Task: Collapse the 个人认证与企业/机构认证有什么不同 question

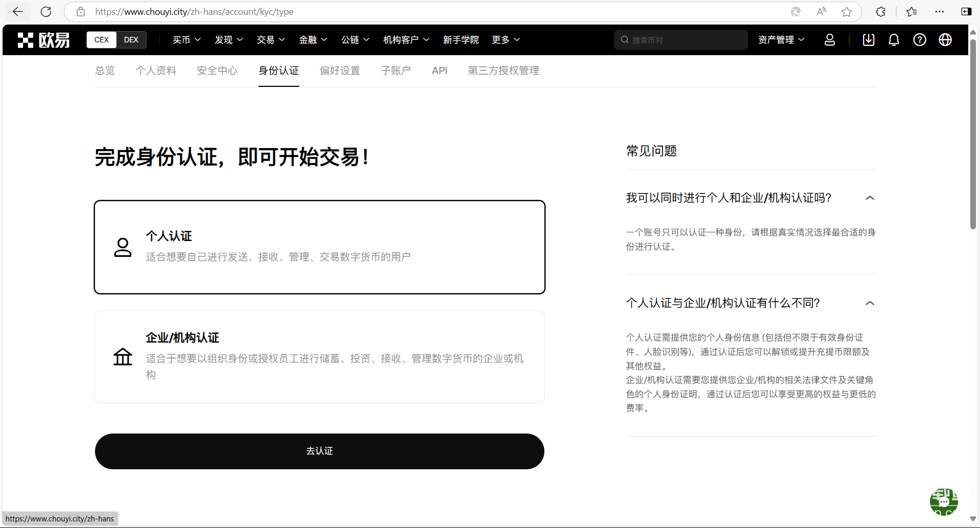Action: coord(870,303)
